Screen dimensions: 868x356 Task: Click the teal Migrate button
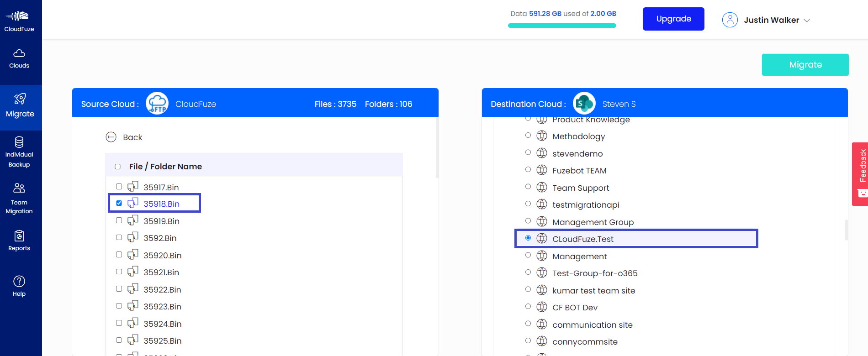(x=805, y=65)
